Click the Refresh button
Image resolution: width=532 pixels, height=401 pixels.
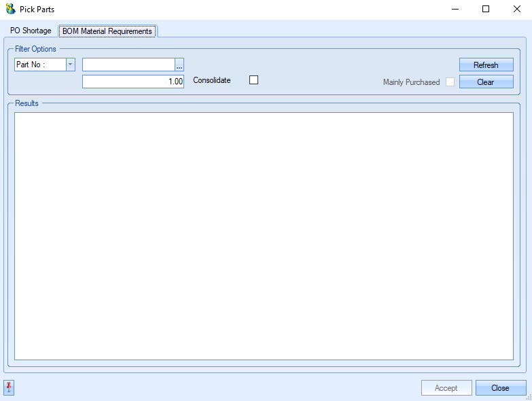486,65
